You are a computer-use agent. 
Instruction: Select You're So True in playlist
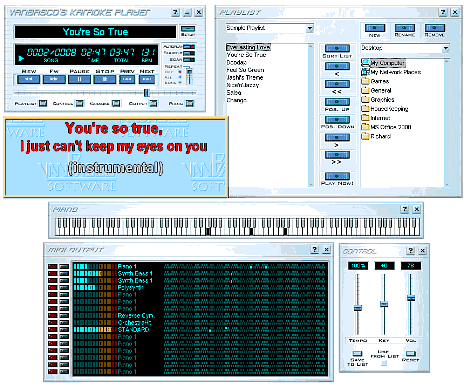(246, 55)
